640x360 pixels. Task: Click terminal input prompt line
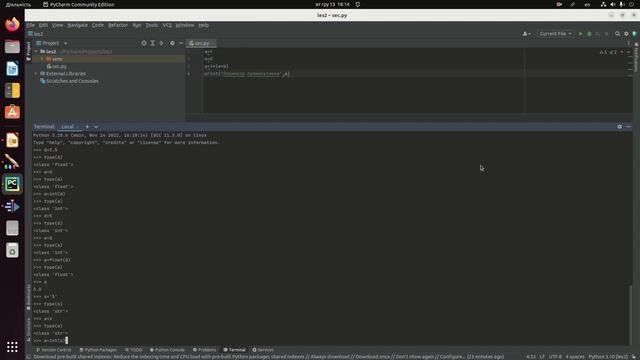point(51,340)
